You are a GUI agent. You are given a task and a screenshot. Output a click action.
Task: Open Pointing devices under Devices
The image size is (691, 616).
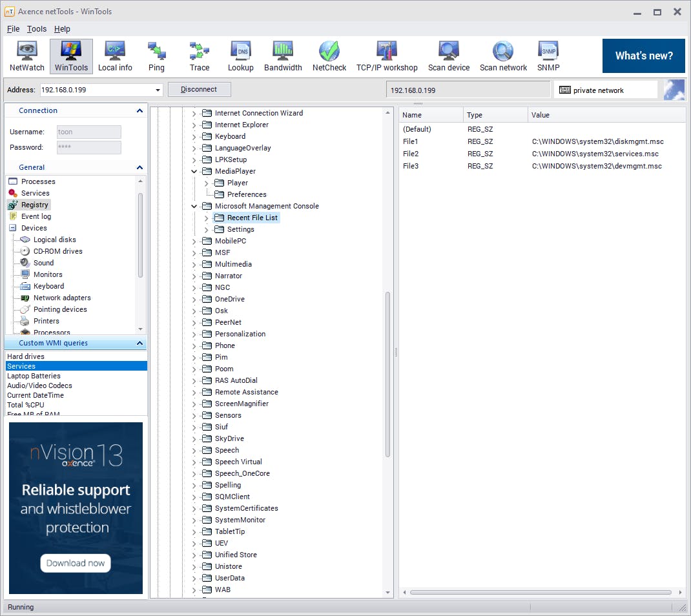tap(60, 309)
